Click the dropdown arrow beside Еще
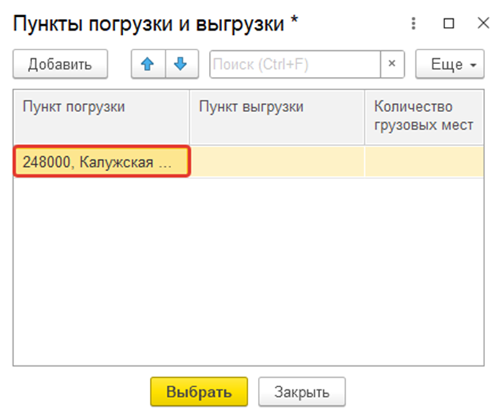Image resolution: width=504 pixels, height=420 pixels. [473, 66]
